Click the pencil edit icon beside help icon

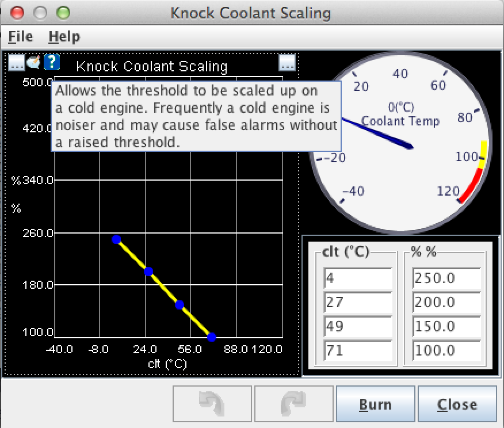[34, 62]
